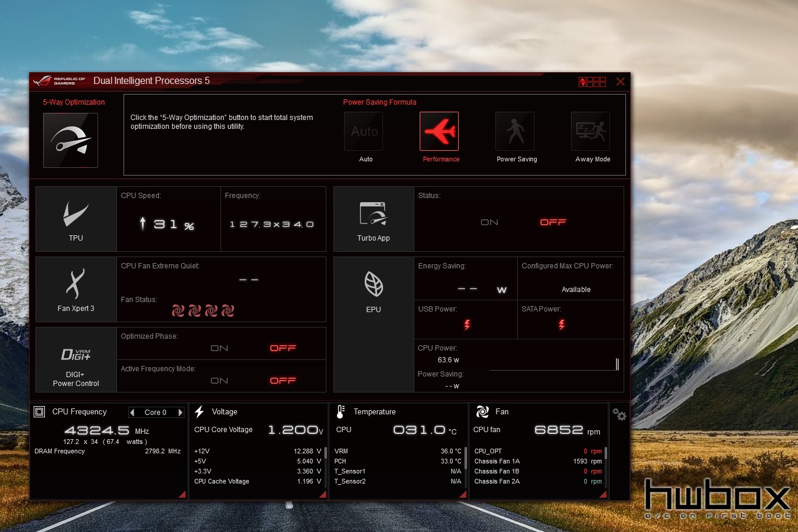Click the CPU Power level bar marker
Screen dimensions: 798x532
pos(617,364)
